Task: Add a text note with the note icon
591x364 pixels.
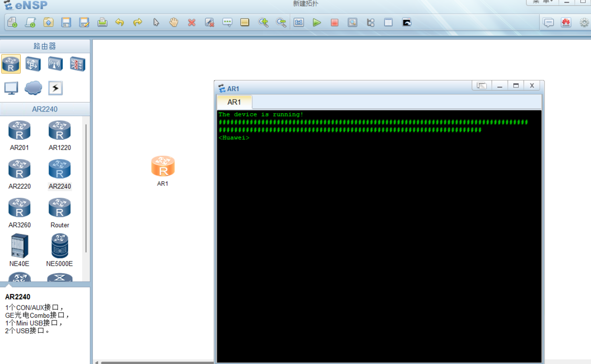Action: point(227,23)
